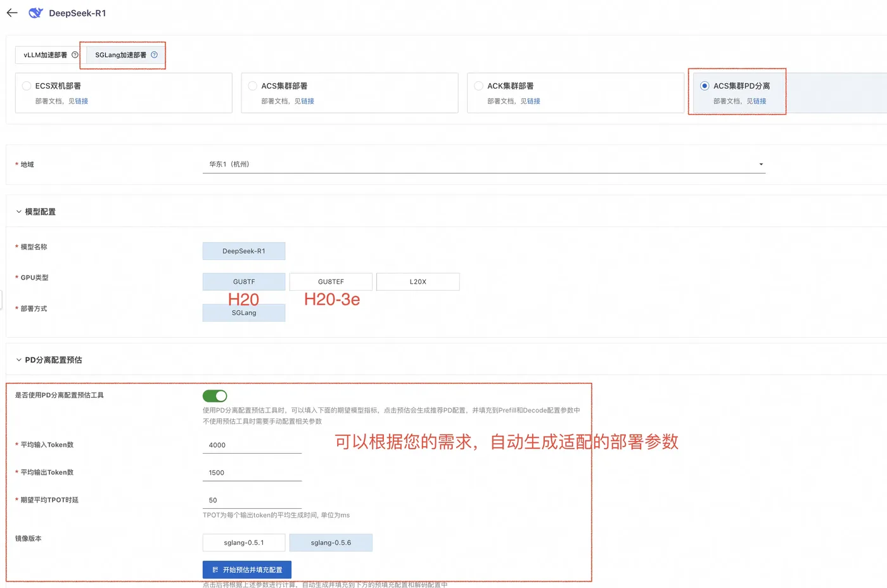Click the 部署方式 field label
The width and height of the screenshot is (887, 588).
[34, 309]
